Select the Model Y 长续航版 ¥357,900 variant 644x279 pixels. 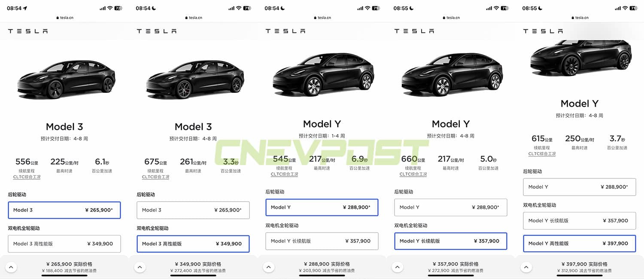coord(450,241)
